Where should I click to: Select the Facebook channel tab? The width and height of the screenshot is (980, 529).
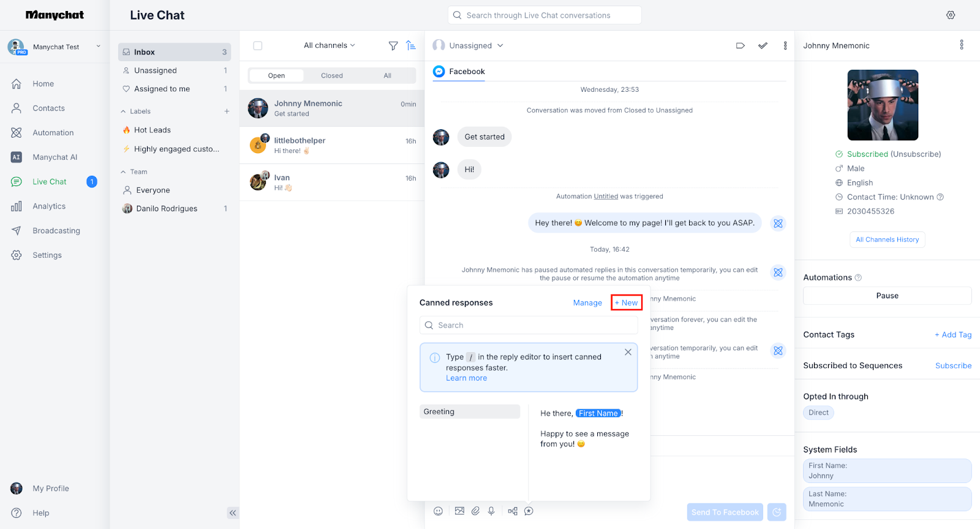[459, 72]
